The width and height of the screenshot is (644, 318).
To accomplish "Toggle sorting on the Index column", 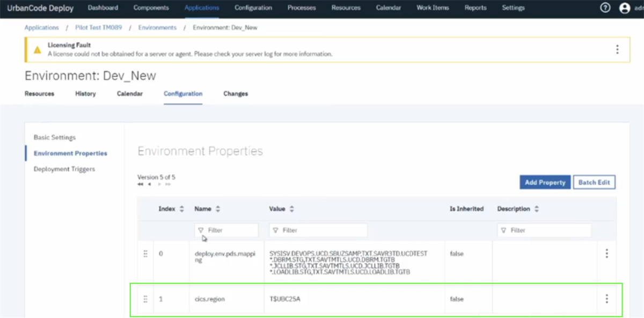I will click(181, 209).
